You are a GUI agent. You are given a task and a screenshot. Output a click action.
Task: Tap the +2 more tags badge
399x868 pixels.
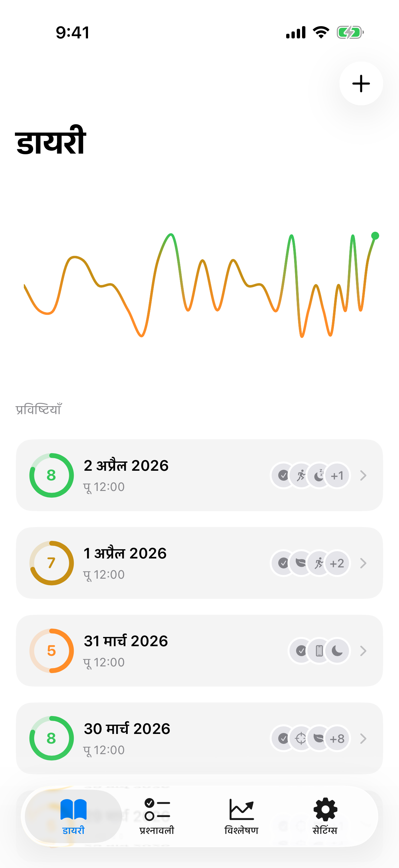click(337, 563)
